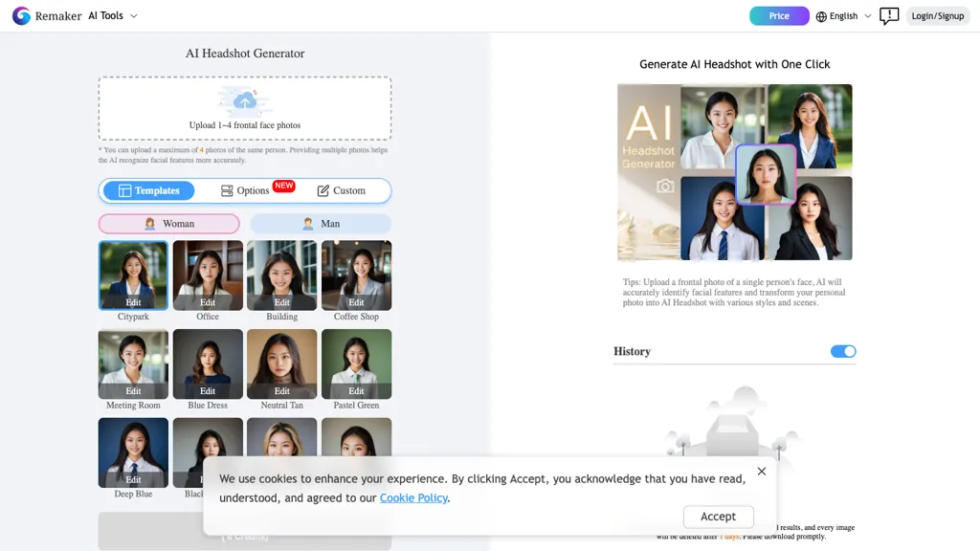Select the Pastel Green template

(x=356, y=364)
